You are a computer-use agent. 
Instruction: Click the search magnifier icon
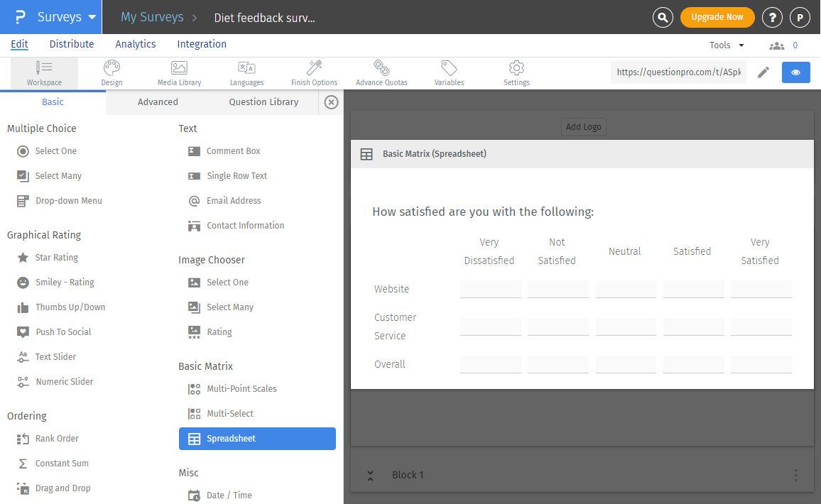click(663, 18)
